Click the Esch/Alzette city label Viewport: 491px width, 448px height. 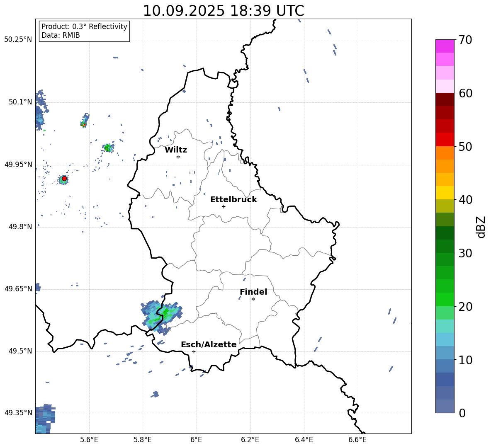click(209, 345)
